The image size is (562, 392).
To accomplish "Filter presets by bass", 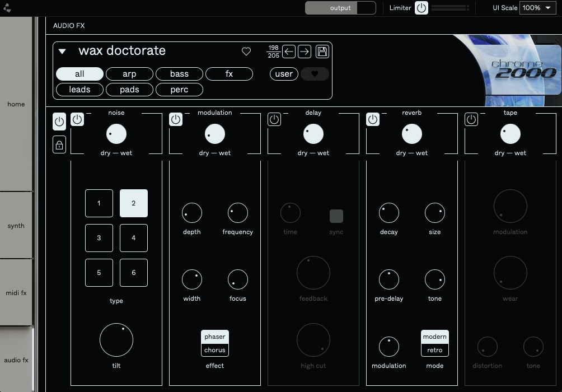I will coord(179,74).
